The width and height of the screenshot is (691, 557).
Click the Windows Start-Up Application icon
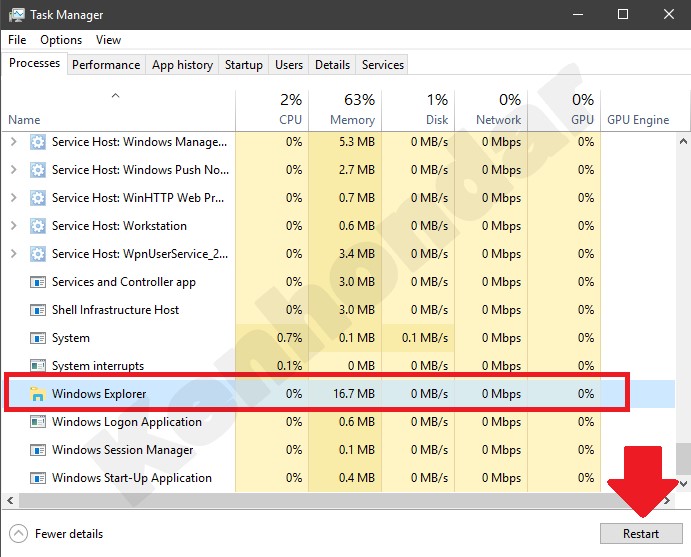pyautogui.click(x=38, y=478)
